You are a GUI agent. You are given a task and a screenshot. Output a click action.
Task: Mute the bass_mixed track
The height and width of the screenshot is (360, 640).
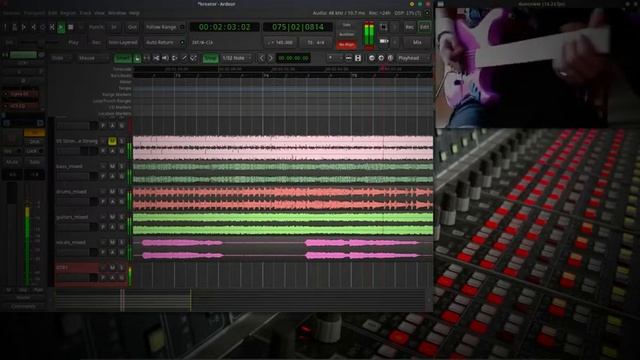[x=112, y=167]
